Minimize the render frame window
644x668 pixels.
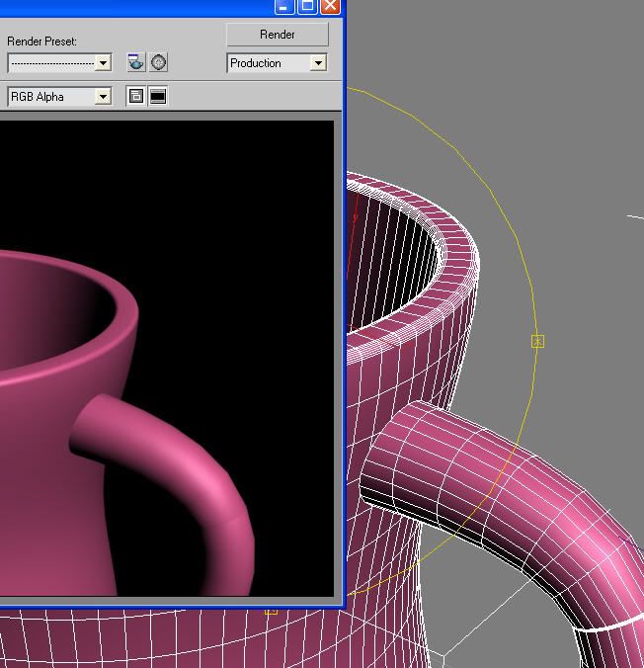tap(284, 6)
